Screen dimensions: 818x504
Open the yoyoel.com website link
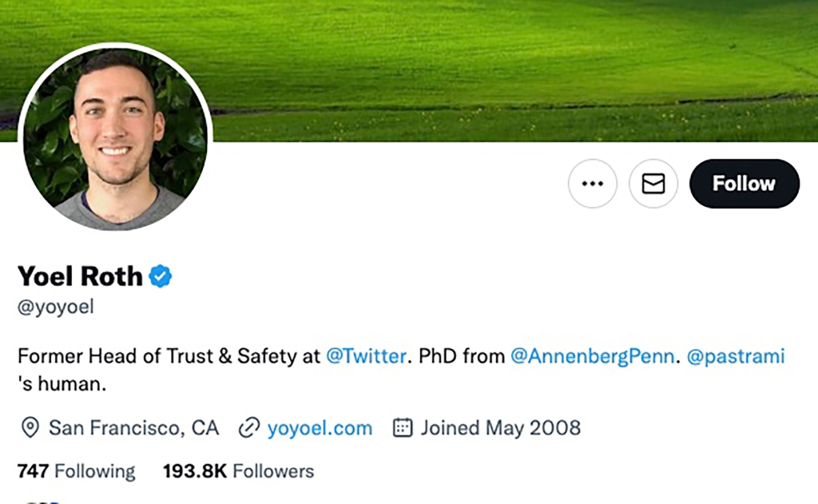320,428
